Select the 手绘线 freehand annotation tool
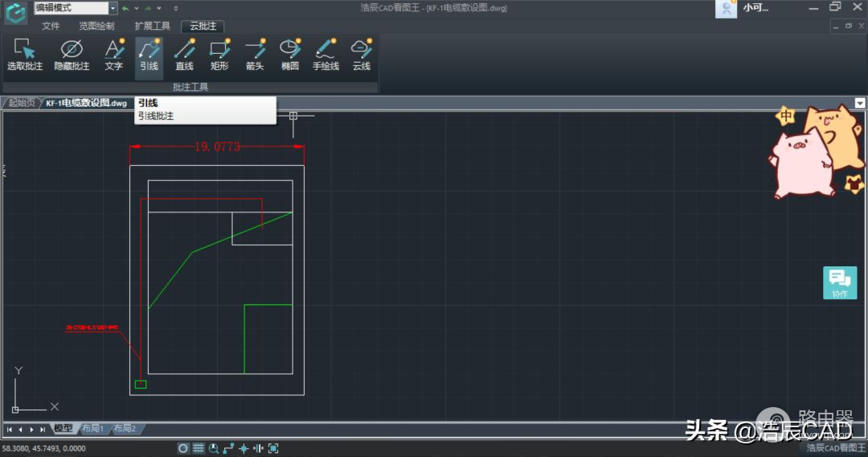Screen dimensions: 868x457 pyautogui.click(x=325, y=55)
